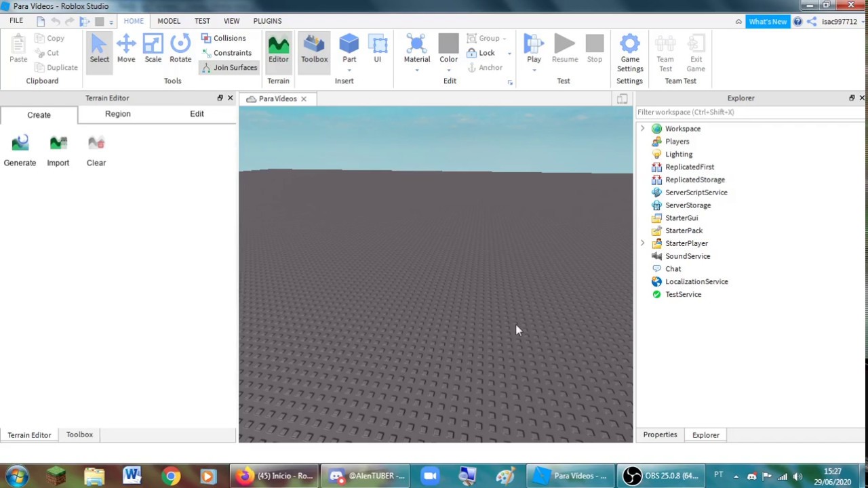Switch to the bottom Toolbox tab
868x488 pixels.
pos(79,435)
